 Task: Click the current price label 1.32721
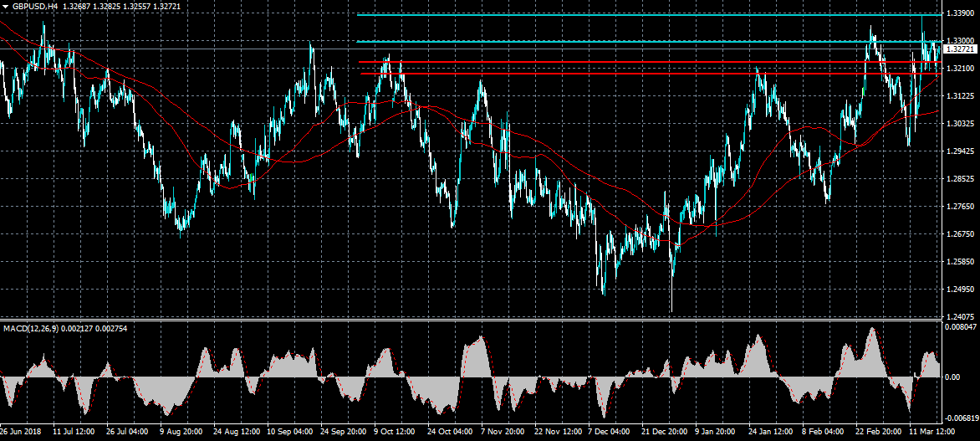point(960,50)
